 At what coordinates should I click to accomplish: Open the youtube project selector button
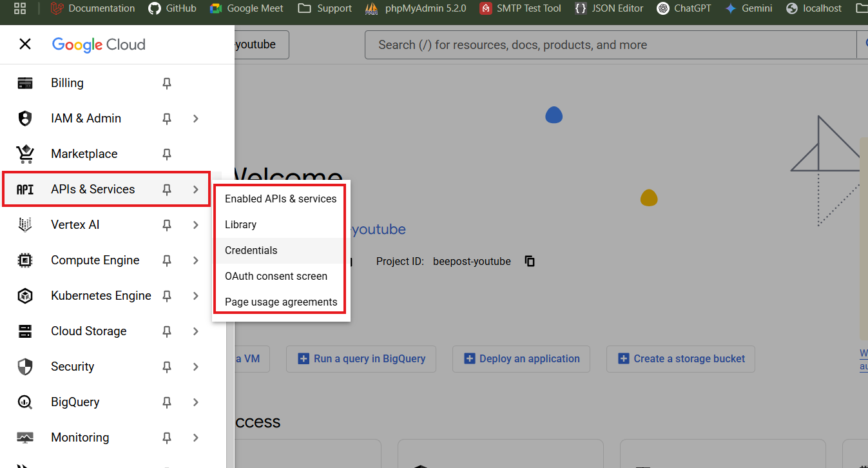tap(261, 44)
